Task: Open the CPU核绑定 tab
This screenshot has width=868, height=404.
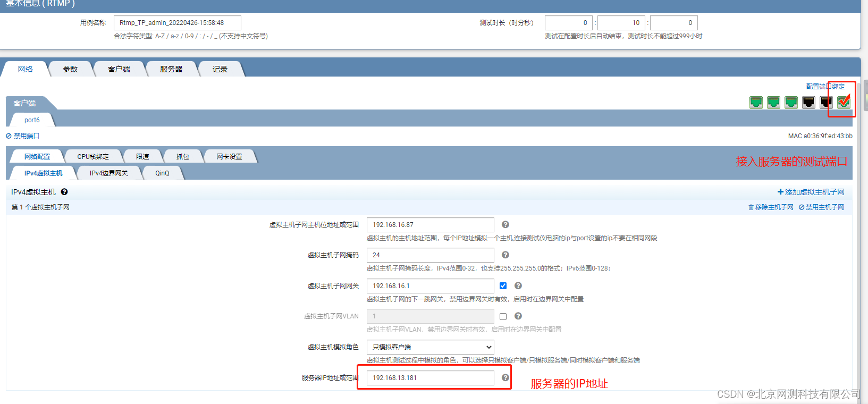Action: pos(93,157)
